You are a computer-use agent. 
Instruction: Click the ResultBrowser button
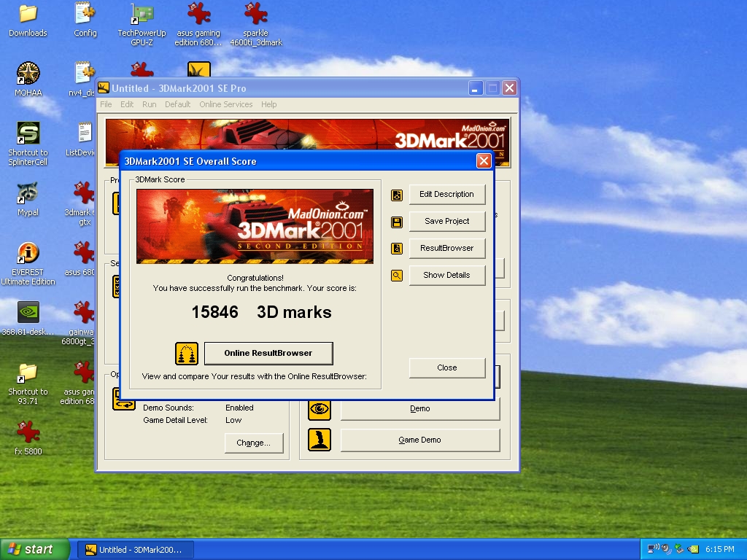coord(447,248)
